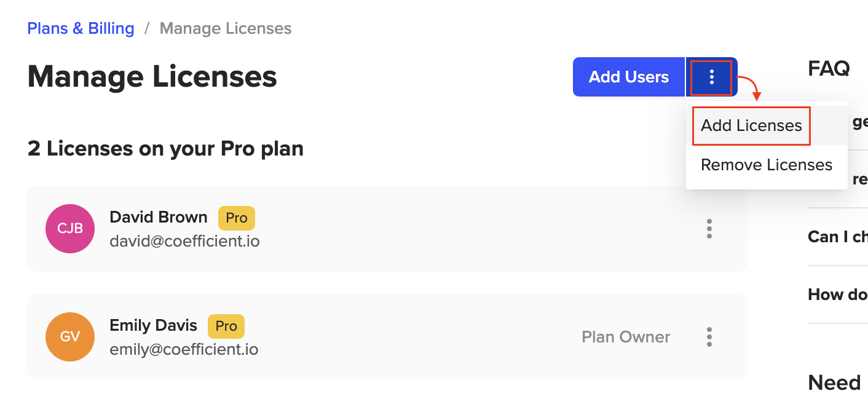Expand the FAQ question starting with 'How do'
The height and width of the screenshot is (407, 868).
[x=838, y=294]
